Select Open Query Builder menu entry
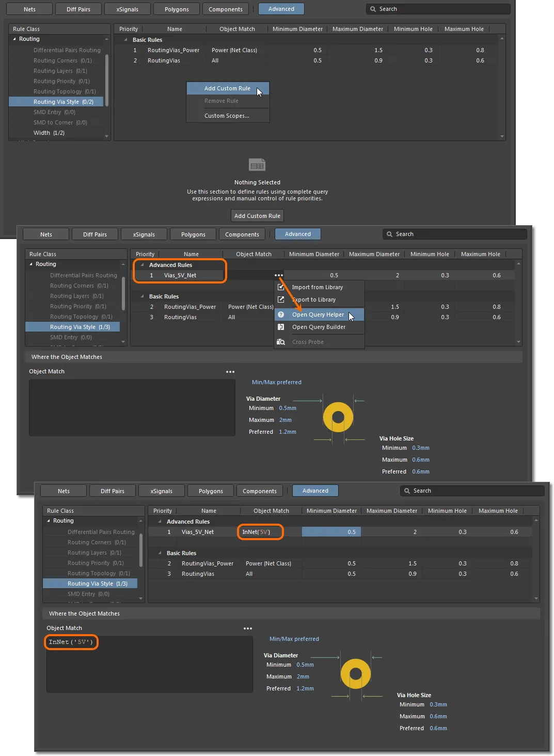The width and height of the screenshot is (554, 756). click(319, 327)
